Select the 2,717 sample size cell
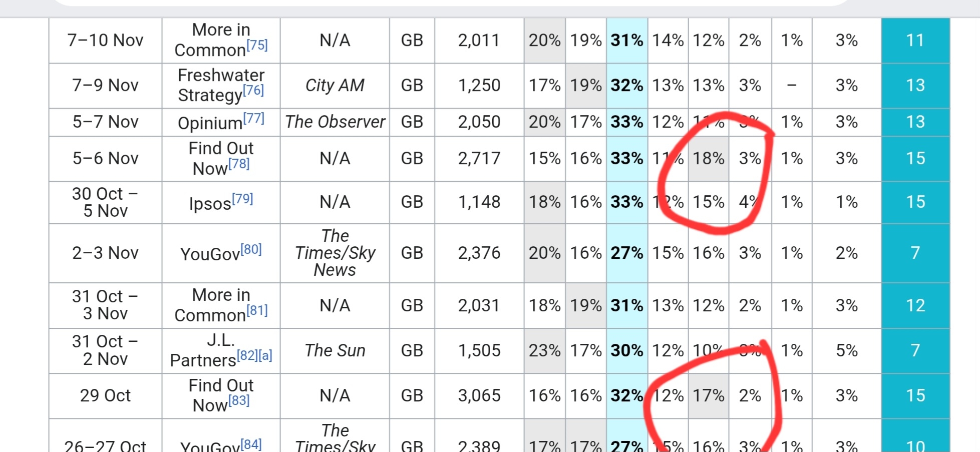Screen dimensions: 980x452 pos(479,159)
